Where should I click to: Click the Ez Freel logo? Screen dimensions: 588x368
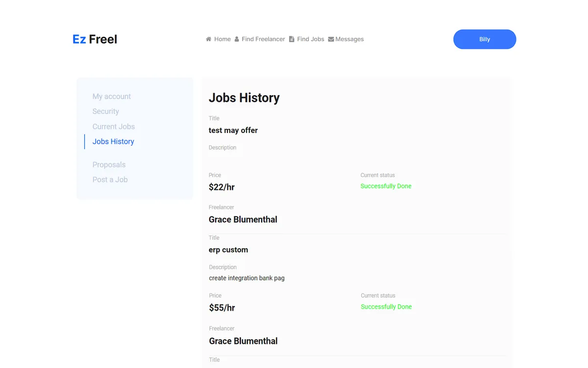tap(95, 39)
